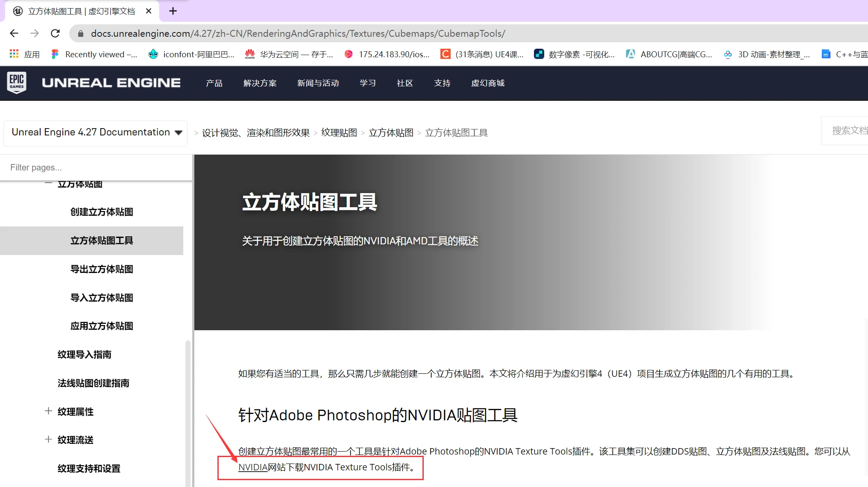
Task: Click the Filter pages input field
Action: (96, 167)
